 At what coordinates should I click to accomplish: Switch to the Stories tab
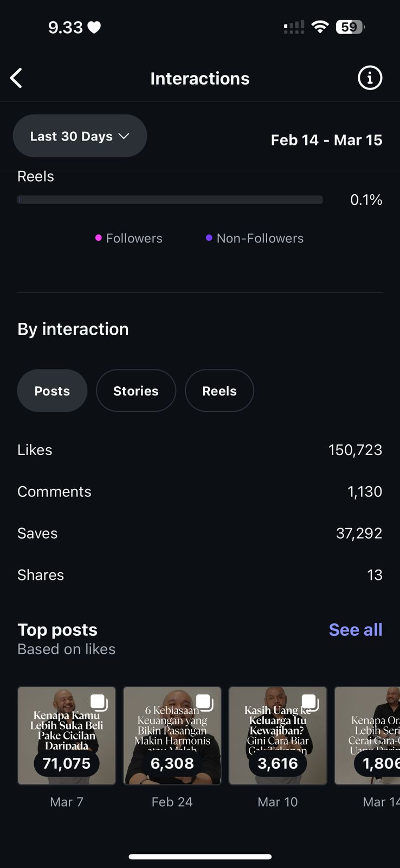click(x=136, y=391)
